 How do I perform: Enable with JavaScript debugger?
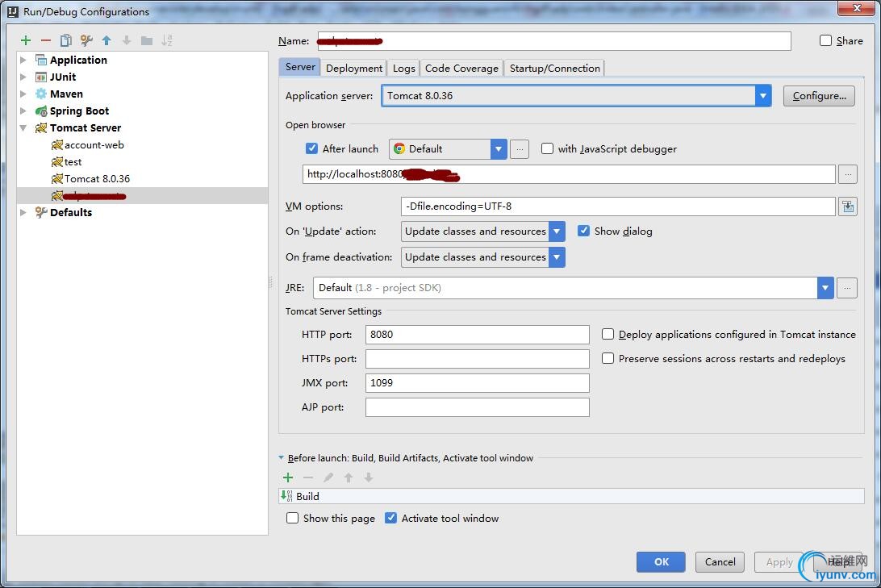pyautogui.click(x=547, y=149)
